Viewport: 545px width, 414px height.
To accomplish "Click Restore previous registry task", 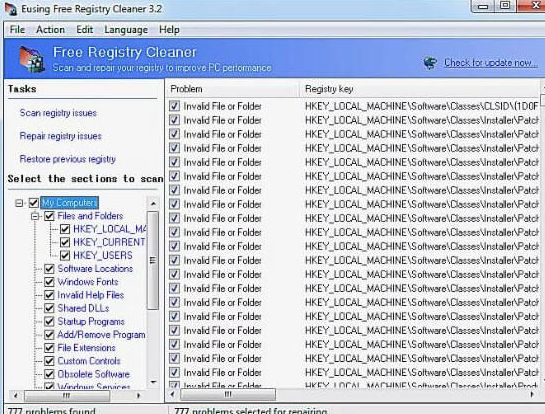I will 67,159.
